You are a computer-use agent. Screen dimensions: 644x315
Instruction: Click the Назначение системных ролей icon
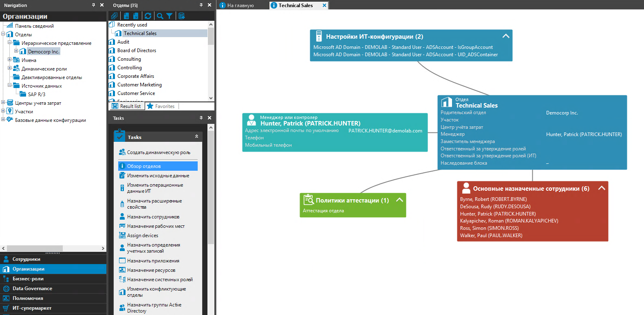pyautogui.click(x=122, y=279)
